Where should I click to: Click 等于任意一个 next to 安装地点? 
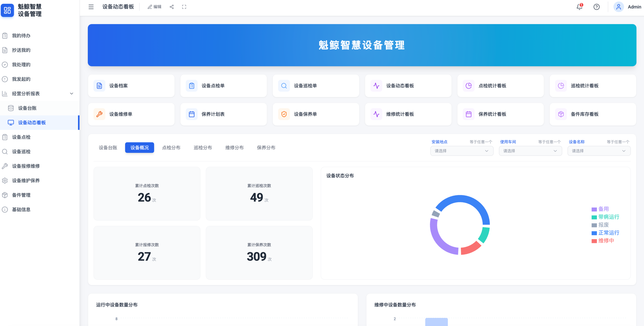click(481, 142)
